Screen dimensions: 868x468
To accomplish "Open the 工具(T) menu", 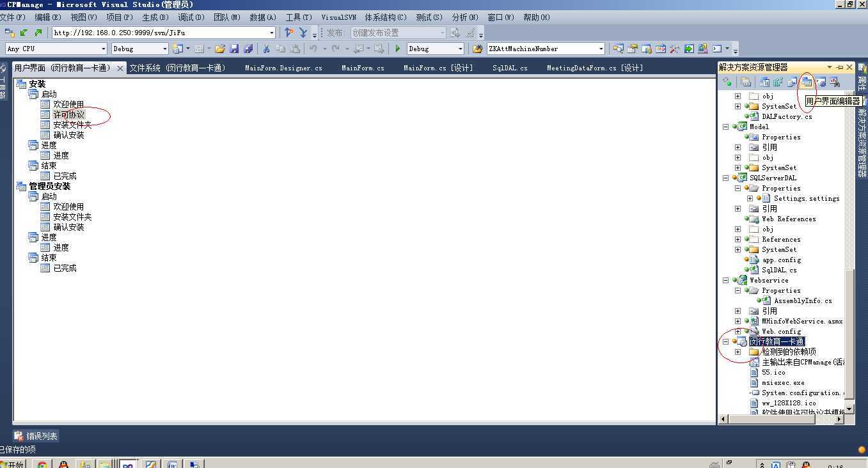I will [x=299, y=17].
